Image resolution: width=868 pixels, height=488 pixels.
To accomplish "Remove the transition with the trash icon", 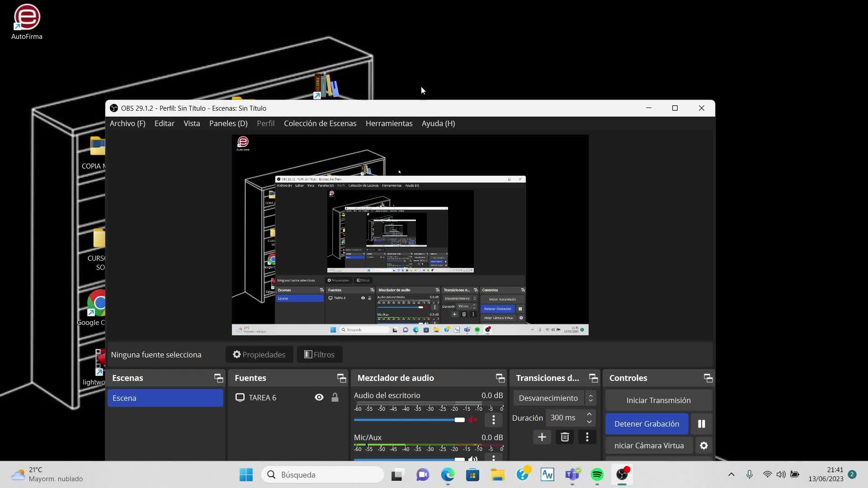I will 565,437.
